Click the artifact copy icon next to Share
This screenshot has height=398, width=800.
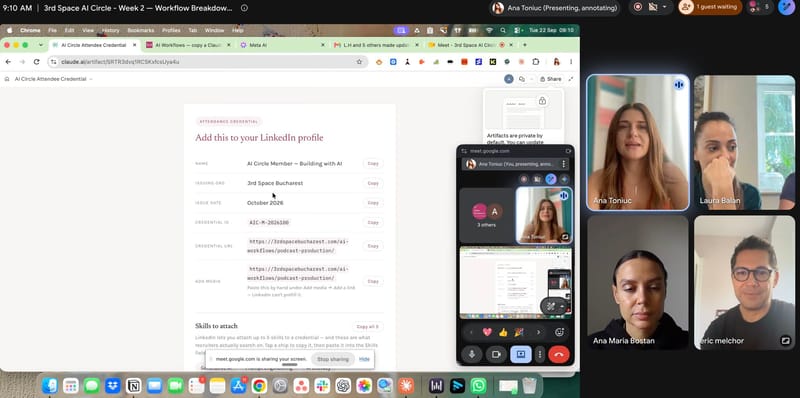coord(521,79)
